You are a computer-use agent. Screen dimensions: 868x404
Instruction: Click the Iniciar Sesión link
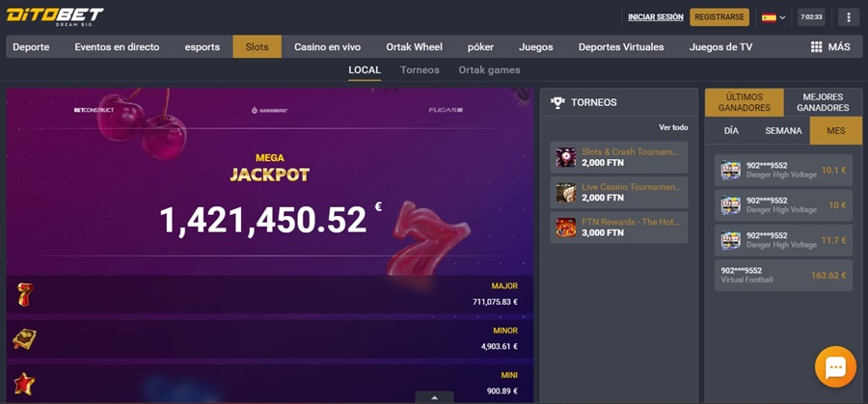coord(656,17)
